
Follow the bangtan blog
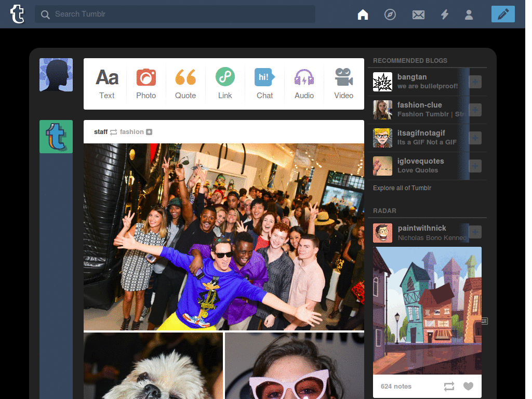coord(475,82)
